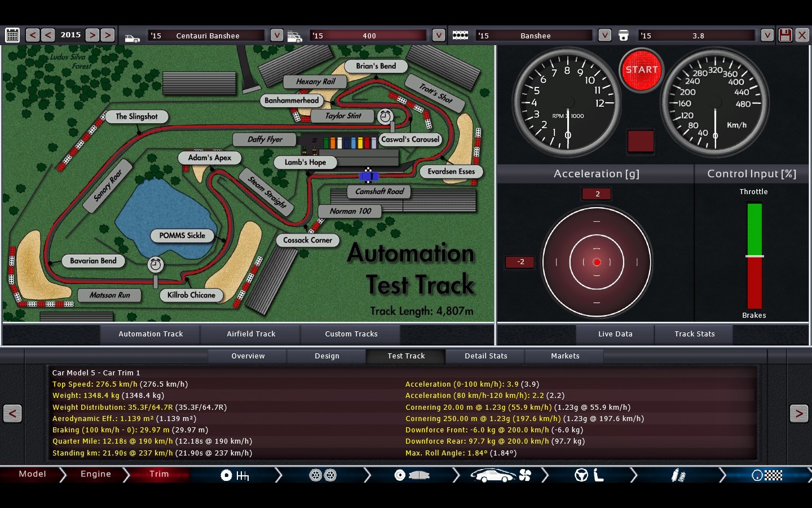
Task: Select the Airfield Track button
Action: pos(251,334)
